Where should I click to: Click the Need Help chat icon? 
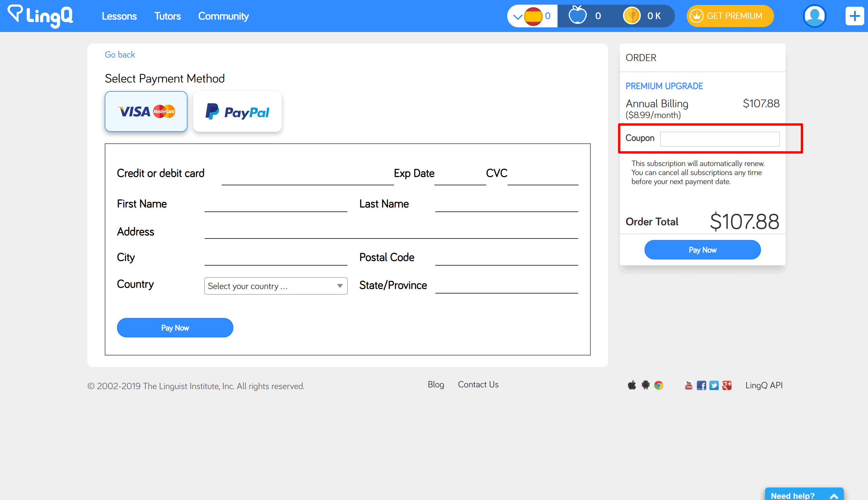point(809,493)
